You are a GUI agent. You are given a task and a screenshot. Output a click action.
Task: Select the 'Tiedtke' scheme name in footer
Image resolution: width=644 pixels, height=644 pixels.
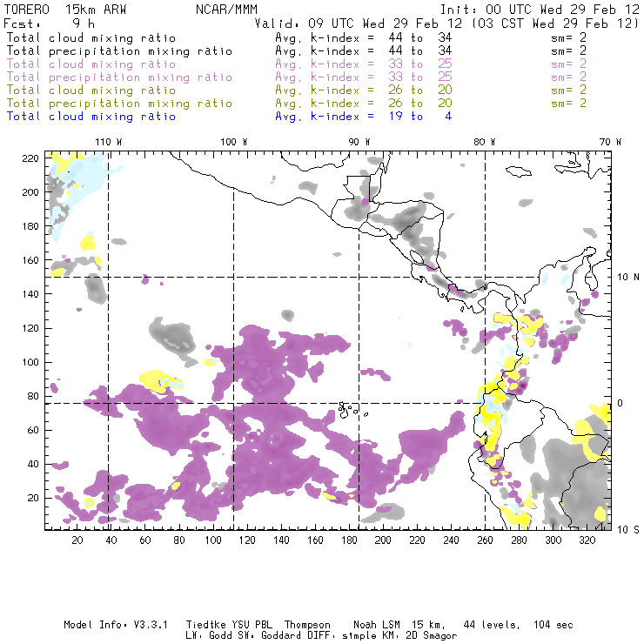pyautogui.click(x=205, y=625)
